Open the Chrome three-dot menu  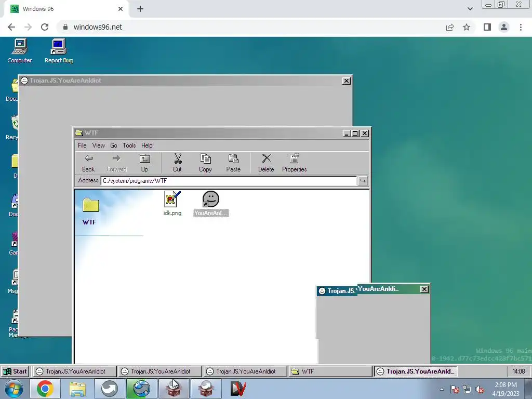[521, 27]
